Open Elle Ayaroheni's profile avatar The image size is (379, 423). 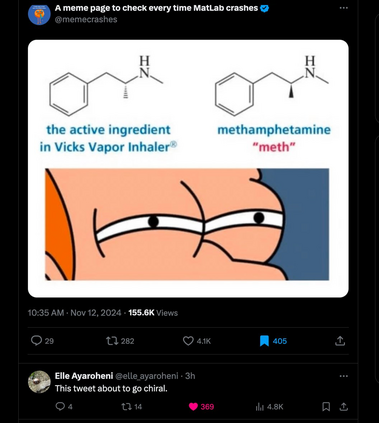tap(39, 382)
